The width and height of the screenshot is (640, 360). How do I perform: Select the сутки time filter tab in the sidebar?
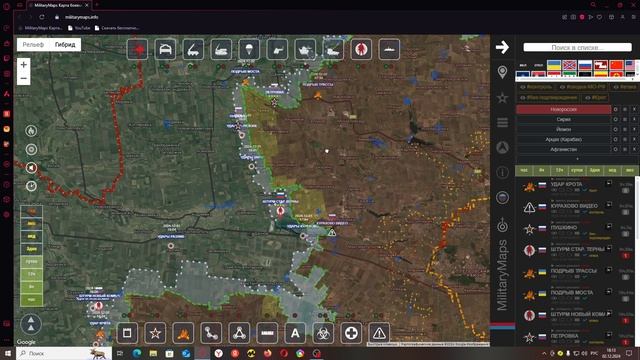pos(577,170)
